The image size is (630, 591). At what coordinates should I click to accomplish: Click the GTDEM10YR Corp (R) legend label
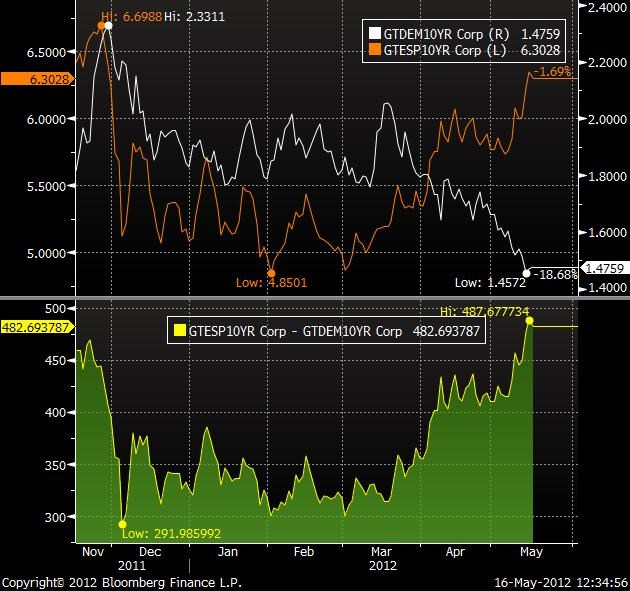[446, 34]
